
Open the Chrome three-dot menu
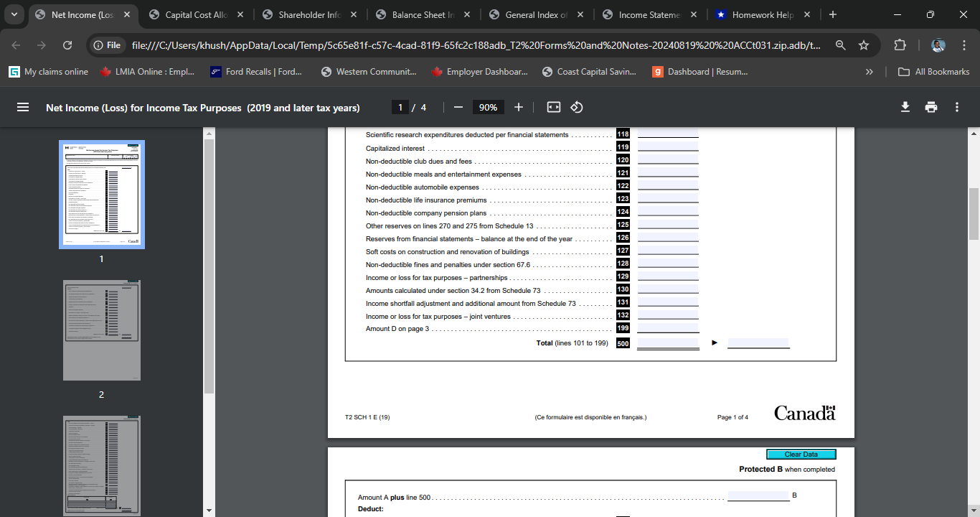[x=963, y=45]
